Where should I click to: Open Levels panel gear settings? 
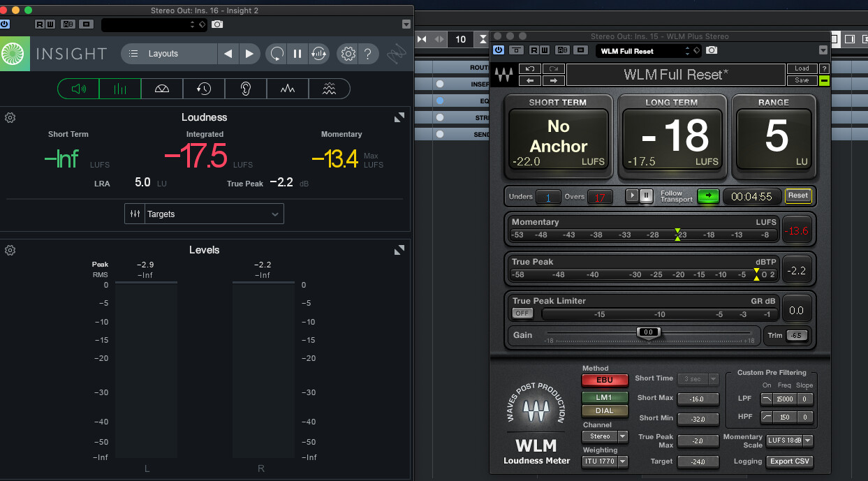point(10,250)
